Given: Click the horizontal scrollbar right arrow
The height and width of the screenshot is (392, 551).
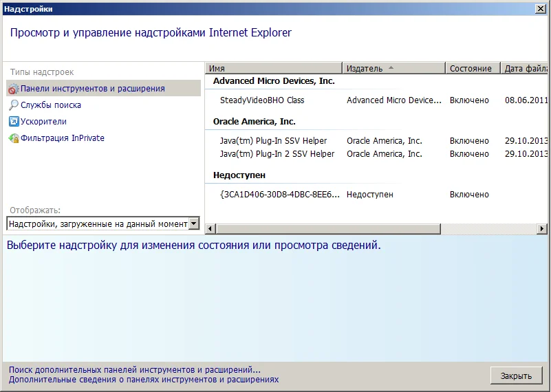Looking at the screenshot, I should (x=542, y=229).
